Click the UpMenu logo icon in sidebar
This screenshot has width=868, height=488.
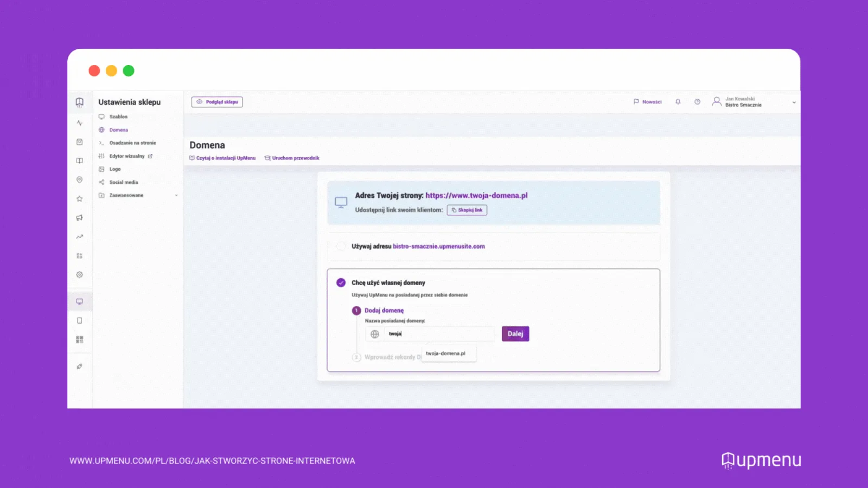pos(80,102)
